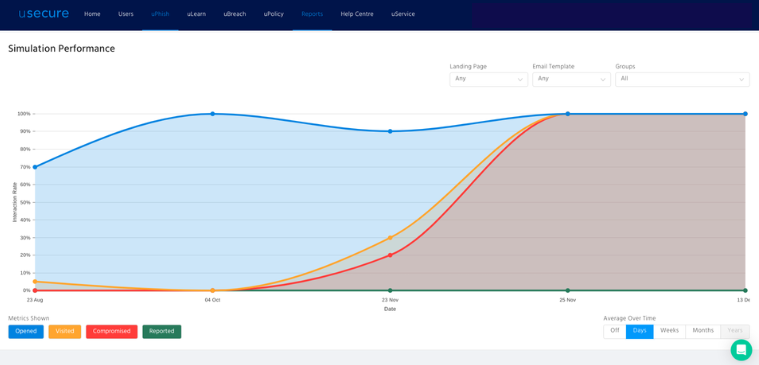The height and width of the screenshot is (365, 759).
Task: Select Months averaging
Action: click(703, 331)
